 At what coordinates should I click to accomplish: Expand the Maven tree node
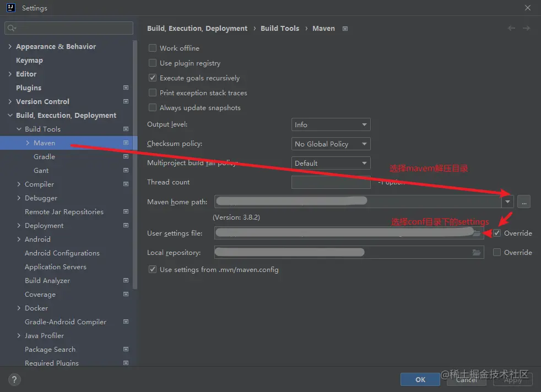point(28,143)
